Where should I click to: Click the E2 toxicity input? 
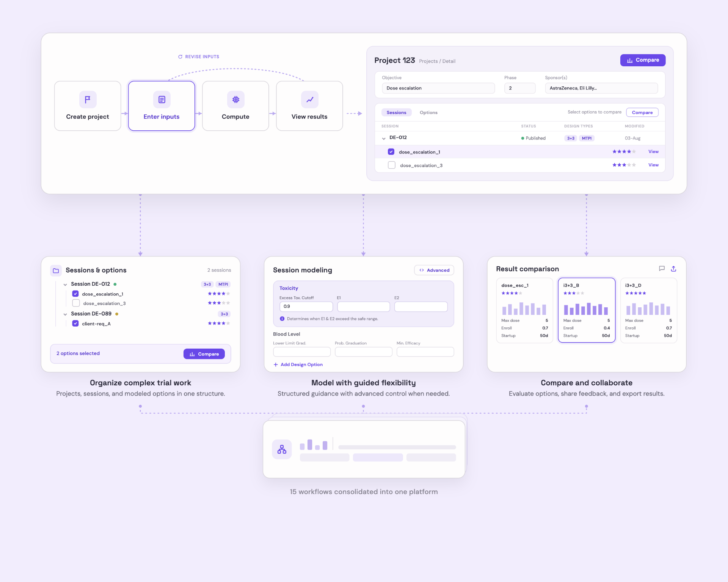[421, 307]
